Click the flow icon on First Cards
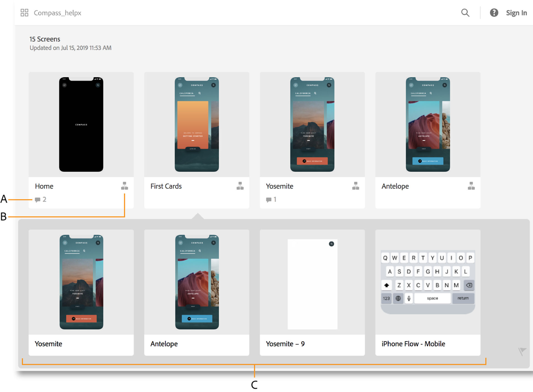This screenshot has width=533, height=392. 240,186
